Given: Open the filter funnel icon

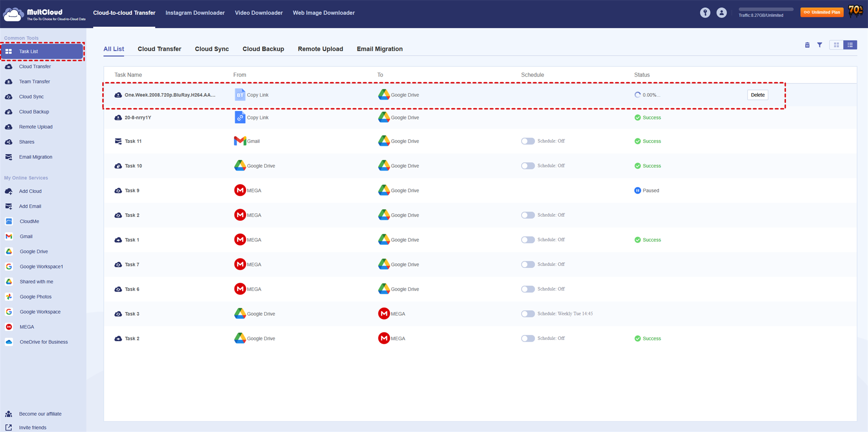Looking at the screenshot, I should (x=820, y=45).
